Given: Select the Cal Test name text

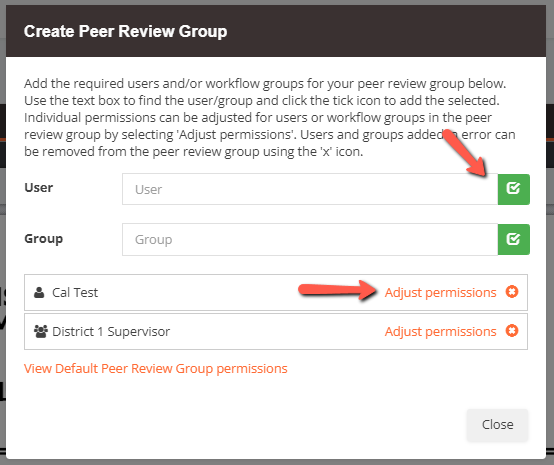Looking at the screenshot, I should [x=75, y=293].
